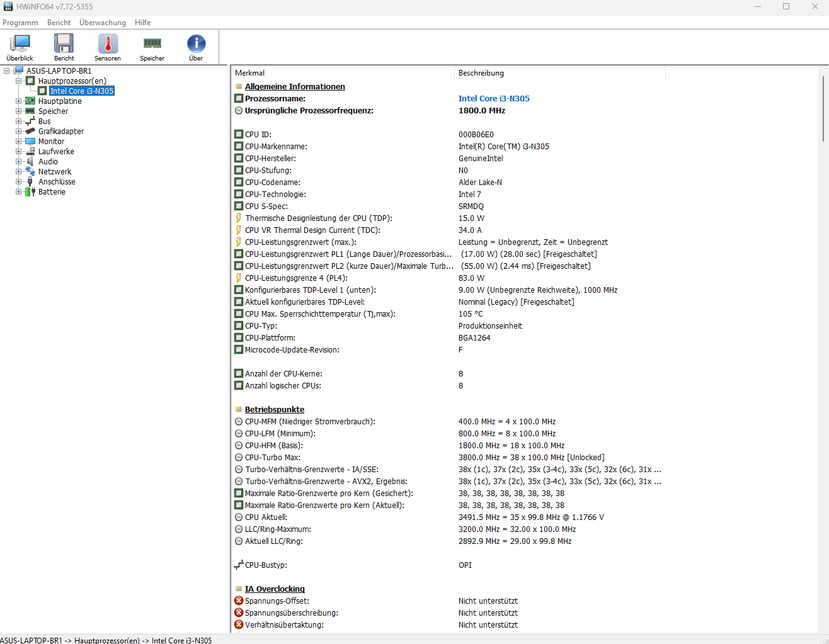Select the Grafikadapter icon in tree

(x=30, y=132)
